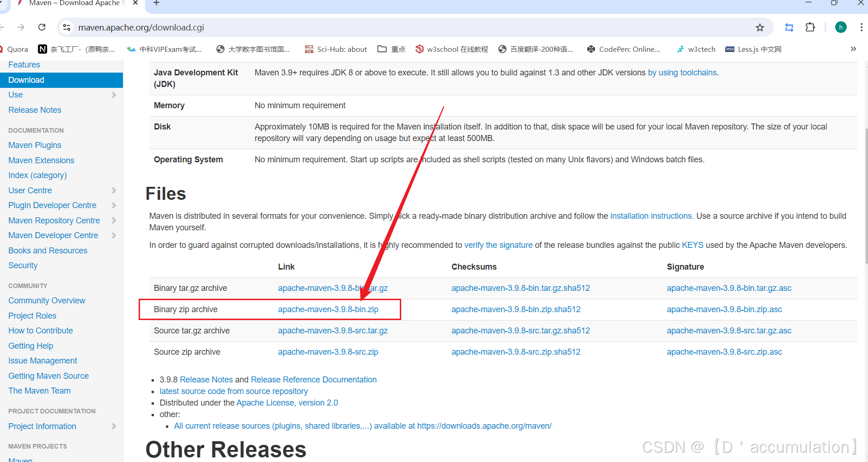The width and height of the screenshot is (868, 462).
Task: Click the page vertical scrollbar thumb
Action: (x=866, y=197)
